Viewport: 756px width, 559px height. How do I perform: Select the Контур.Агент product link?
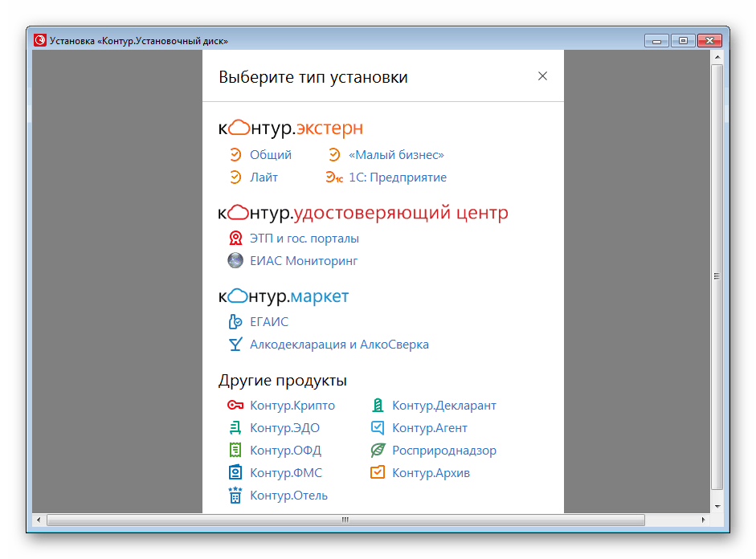click(x=429, y=428)
